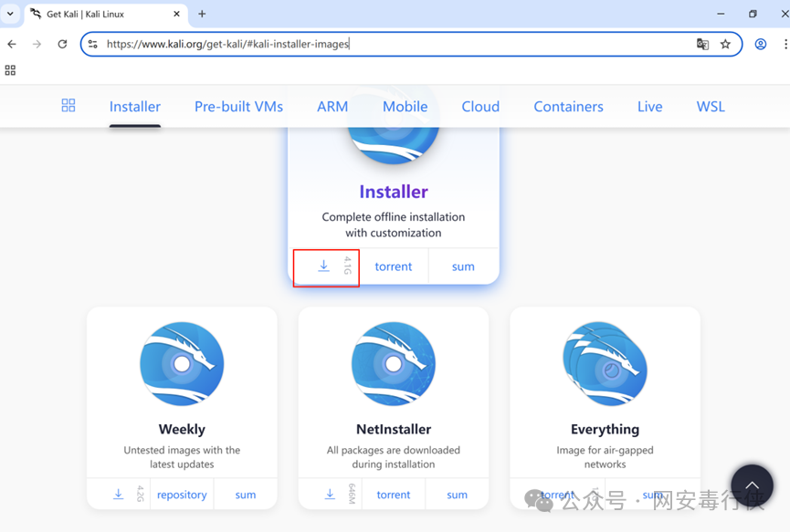Click the browser Forward arrow
Screen dimensions: 790x532
point(37,45)
